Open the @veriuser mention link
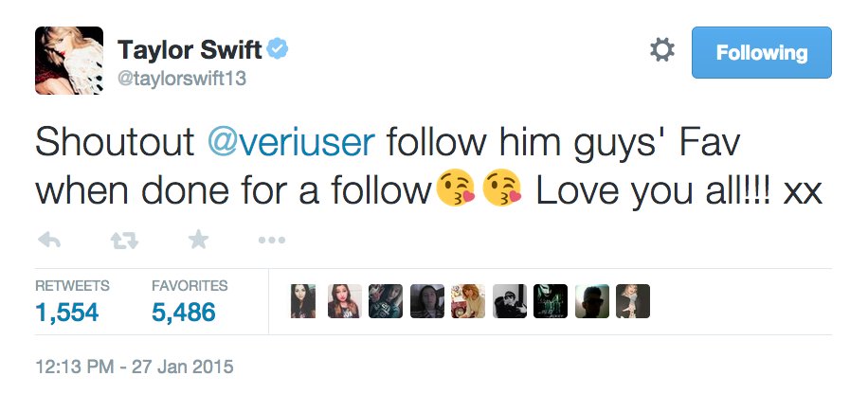 click(291, 142)
